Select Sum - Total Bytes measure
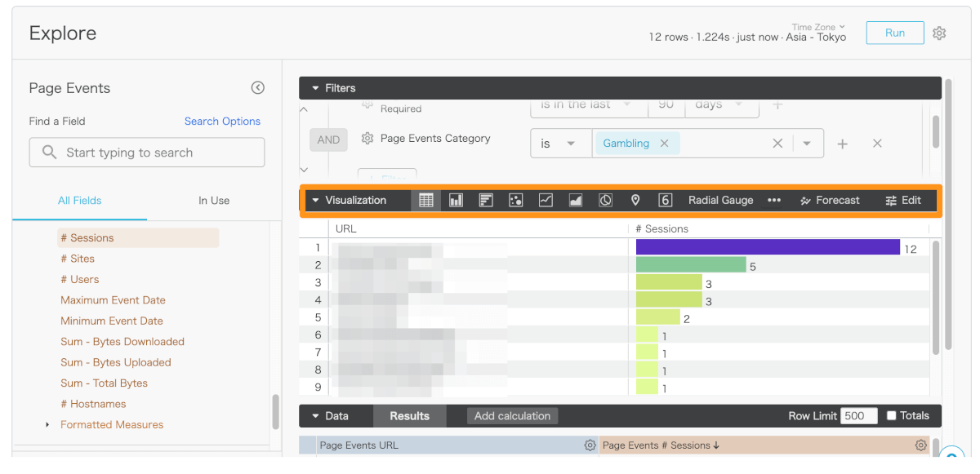Screen dimensions: 980x474 coord(104,383)
